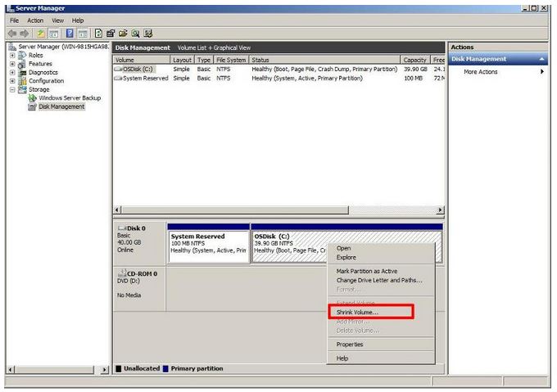557x392 pixels.
Task: Click the Up One Level folder icon
Action: pyautogui.click(x=41, y=34)
